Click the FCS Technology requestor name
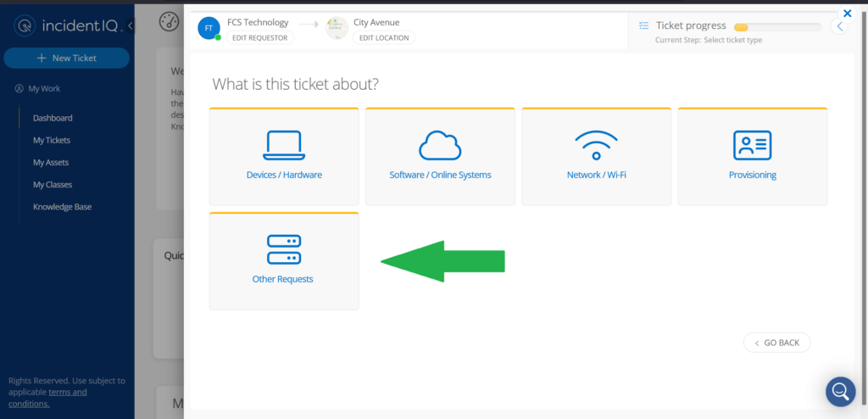The width and height of the screenshot is (868, 419). [x=258, y=23]
